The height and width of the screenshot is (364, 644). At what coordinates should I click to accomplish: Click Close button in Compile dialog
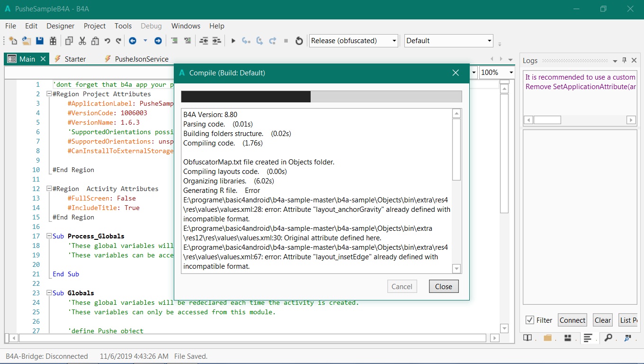click(x=444, y=286)
